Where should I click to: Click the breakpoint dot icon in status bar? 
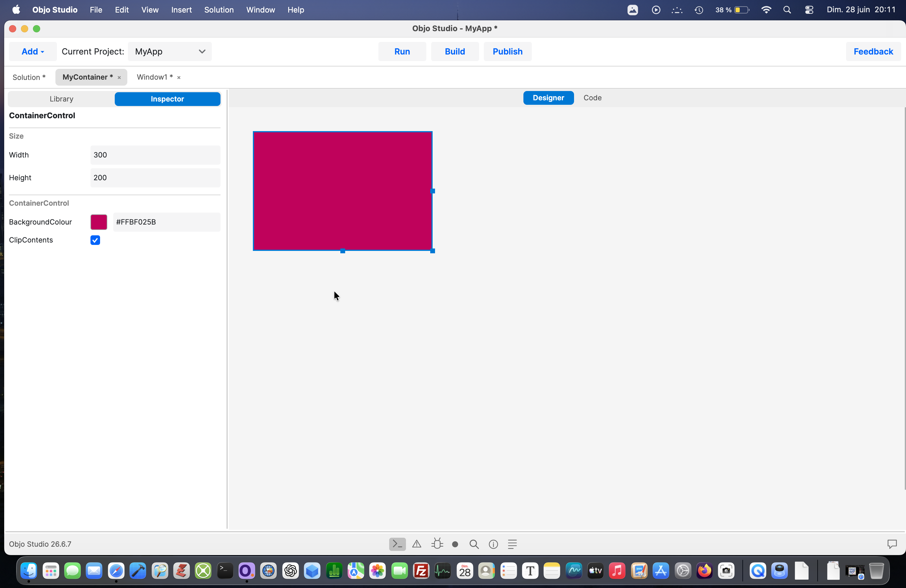click(x=455, y=544)
